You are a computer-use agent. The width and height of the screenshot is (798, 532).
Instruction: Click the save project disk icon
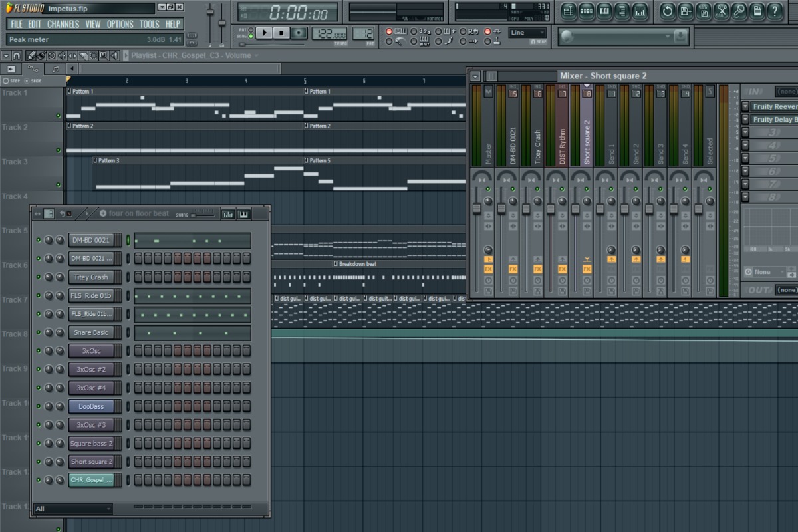pos(704,11)
